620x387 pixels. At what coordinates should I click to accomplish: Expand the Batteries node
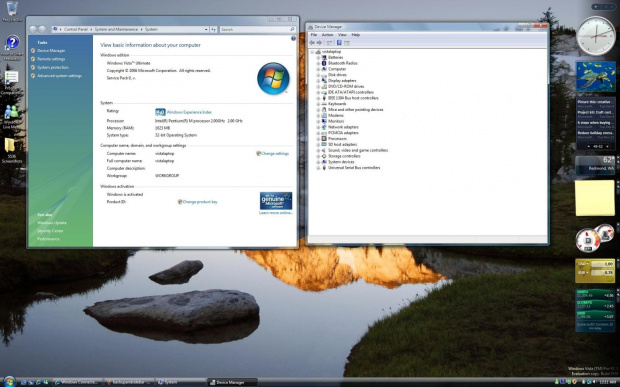tap(318, 57)
